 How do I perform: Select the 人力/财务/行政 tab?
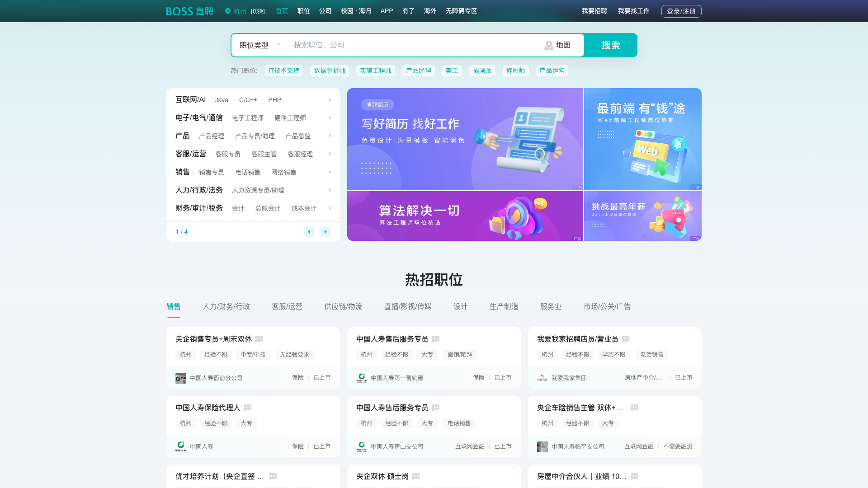pos(226,306)
